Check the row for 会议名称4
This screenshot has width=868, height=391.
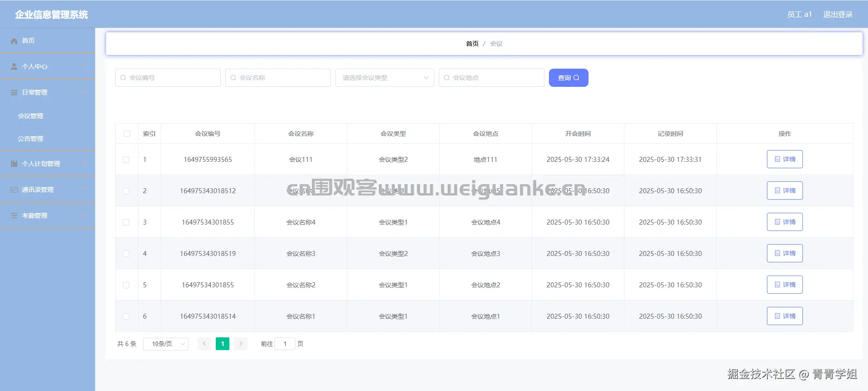126,222
